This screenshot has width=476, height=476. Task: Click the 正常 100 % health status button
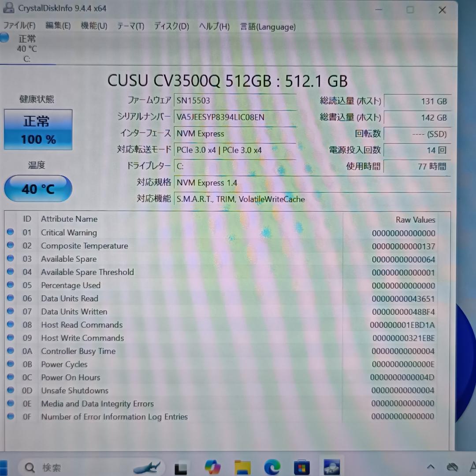click(x=38, y=130)
